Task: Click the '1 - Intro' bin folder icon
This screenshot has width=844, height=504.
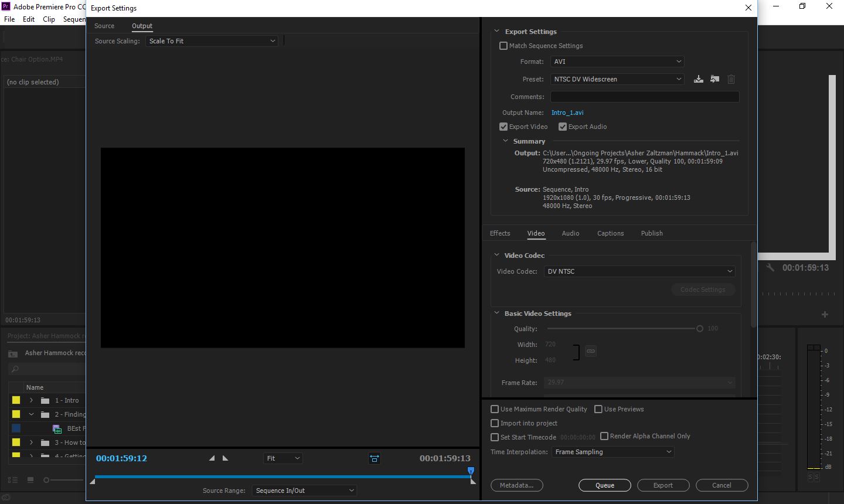Action: 45,400
